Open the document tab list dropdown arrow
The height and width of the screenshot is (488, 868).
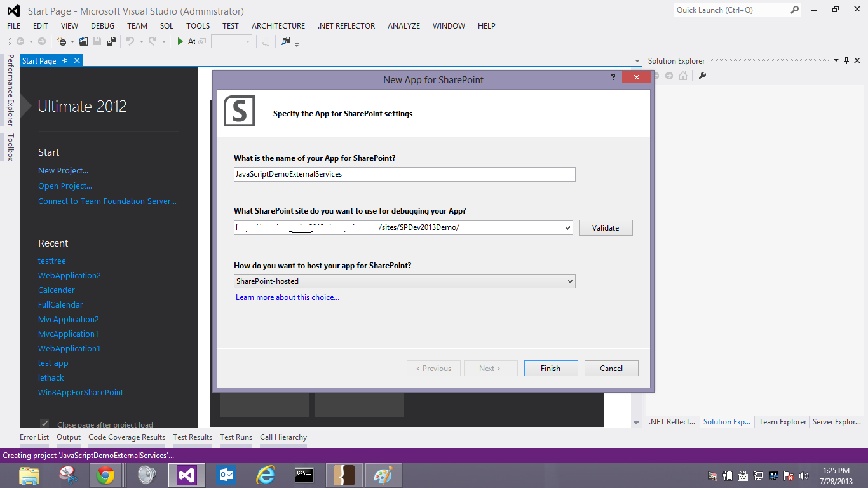click(637, 61)
